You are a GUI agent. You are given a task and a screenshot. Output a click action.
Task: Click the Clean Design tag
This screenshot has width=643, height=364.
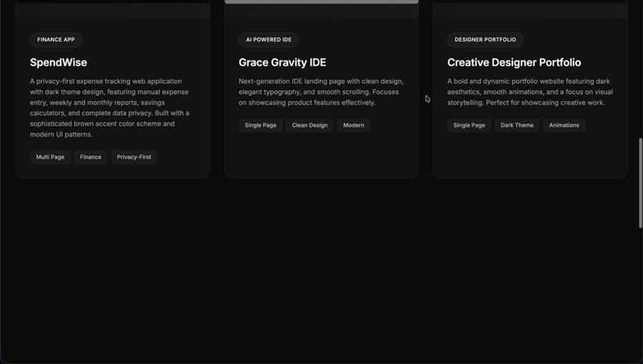click(309, 126)
